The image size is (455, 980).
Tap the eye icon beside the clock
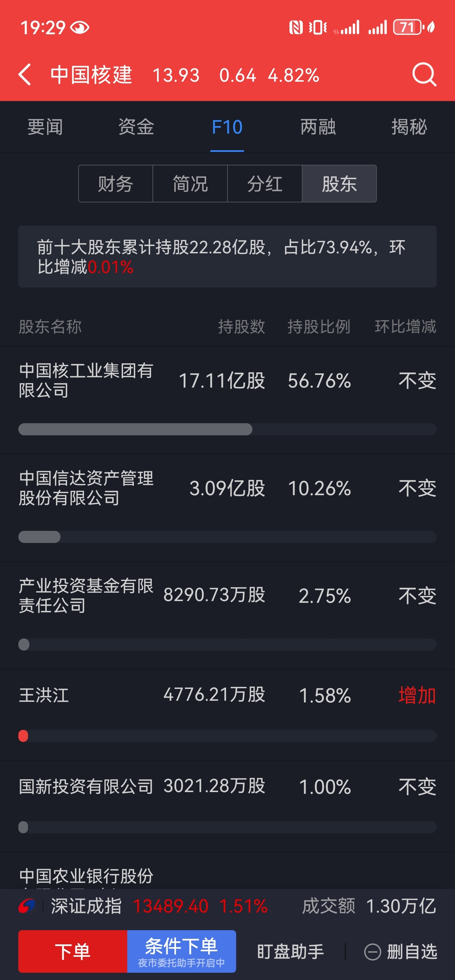pyautogui.click(x=80, y=27)
